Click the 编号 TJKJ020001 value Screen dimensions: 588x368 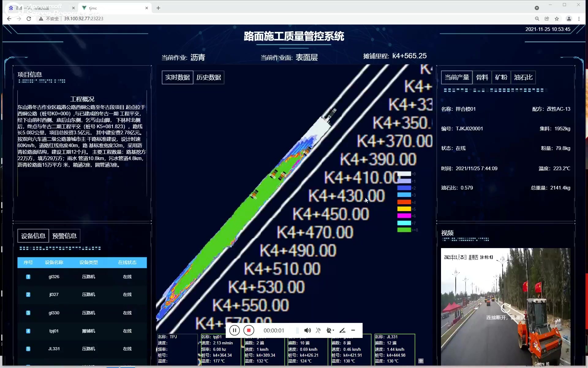[469, 128]
